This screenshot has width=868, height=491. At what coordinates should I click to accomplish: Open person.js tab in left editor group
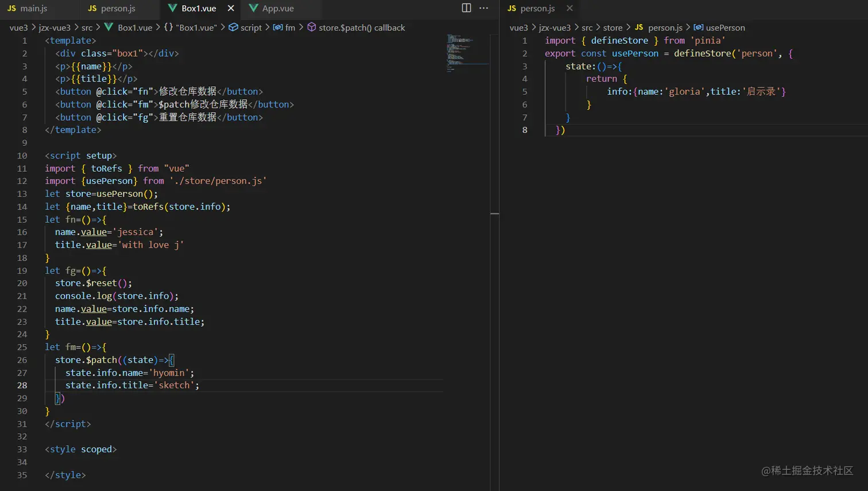pyautogui.click(x=112, y=8)
